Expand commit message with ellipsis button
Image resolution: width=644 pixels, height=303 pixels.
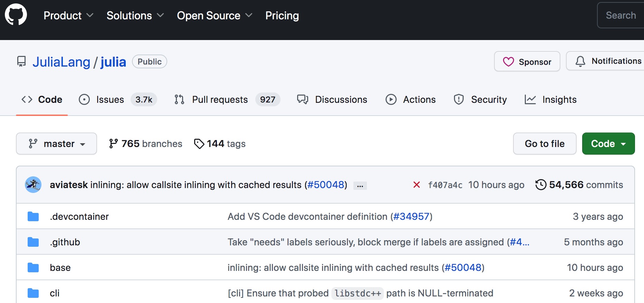[x=360, y=185]
